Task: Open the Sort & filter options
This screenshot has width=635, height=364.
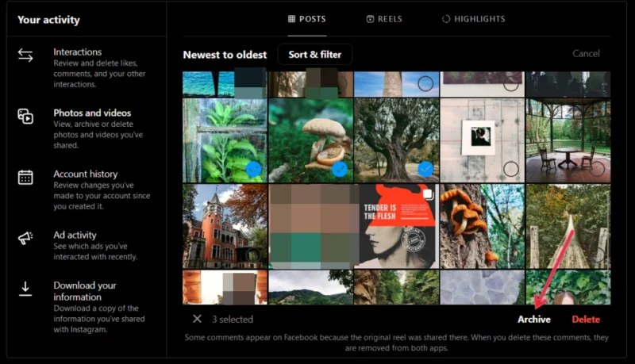Action: [x=314, y=54]
